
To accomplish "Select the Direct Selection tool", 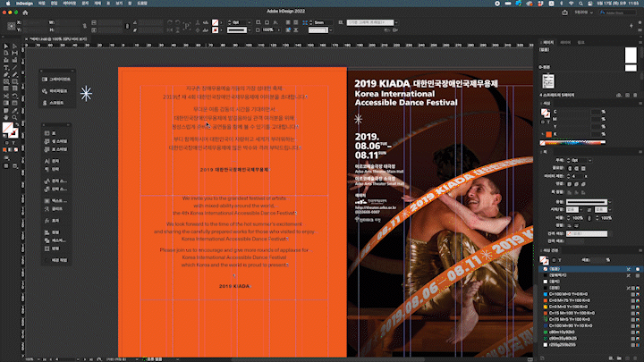I will 14,46.
